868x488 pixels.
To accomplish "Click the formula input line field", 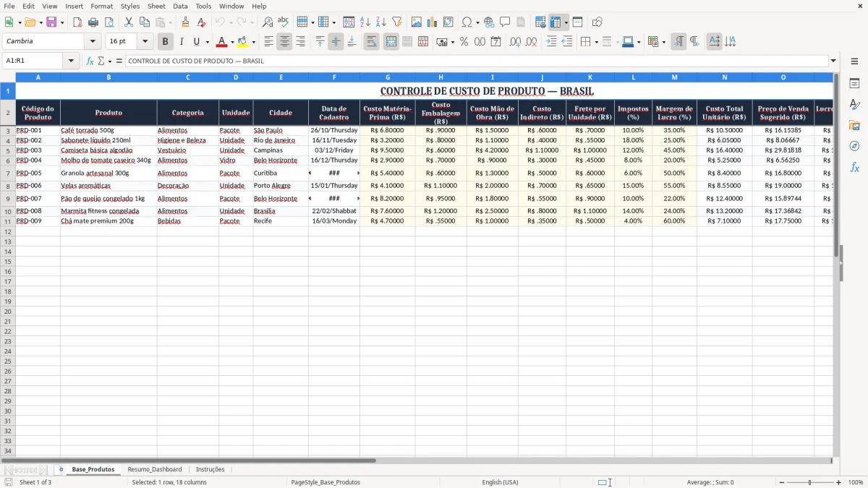I will point(477,61).
